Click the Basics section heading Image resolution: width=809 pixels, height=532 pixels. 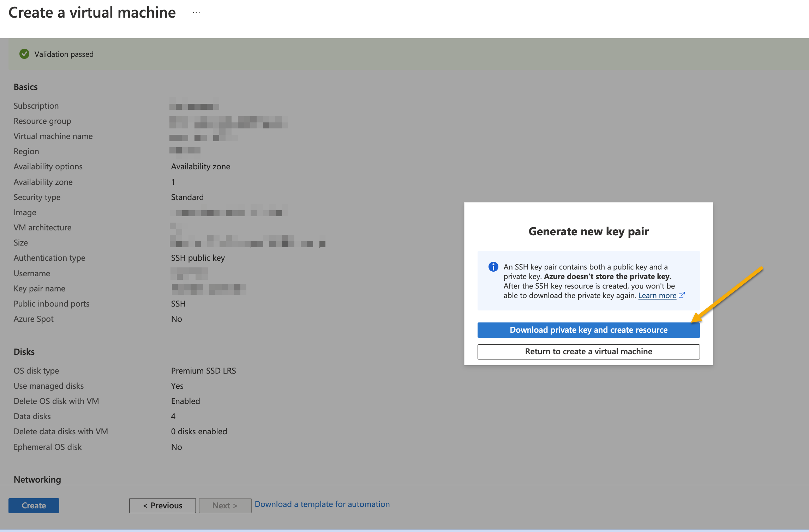[26, 87]
